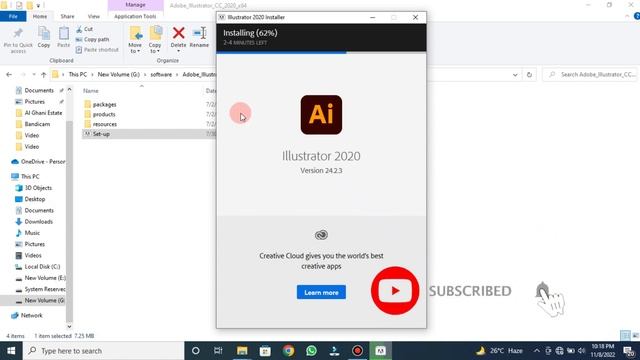Open Local Disk (C:) in sidebar
640x360 pixels.
tap(42, 267)
